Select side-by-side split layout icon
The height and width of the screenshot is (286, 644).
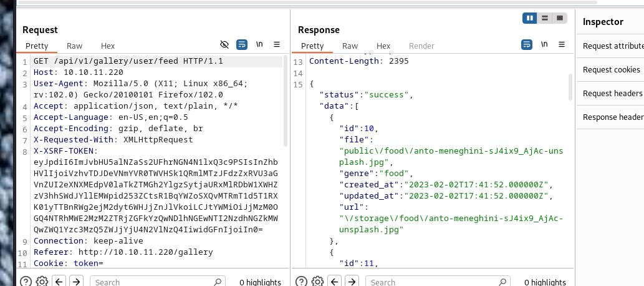[530, 18]
